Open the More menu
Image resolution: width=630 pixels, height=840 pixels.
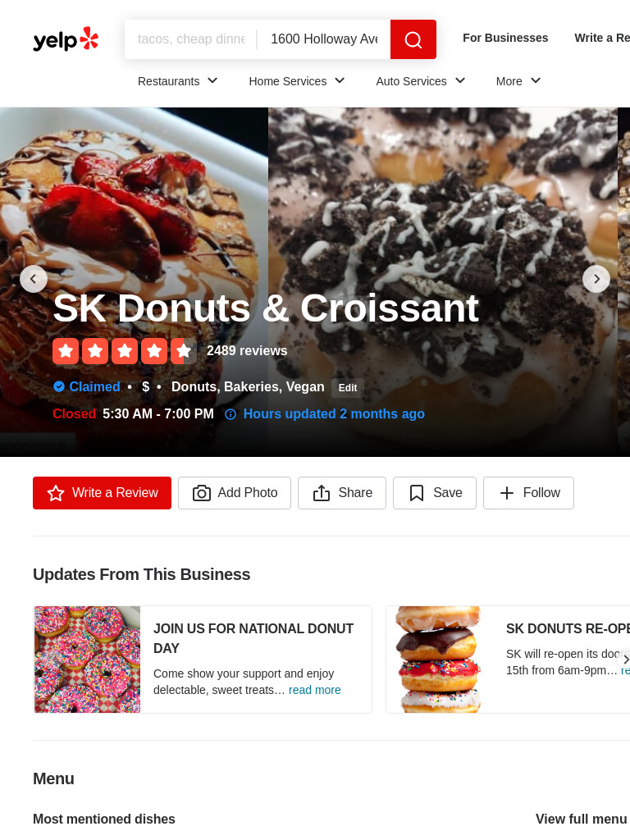[x=518, y=81]
